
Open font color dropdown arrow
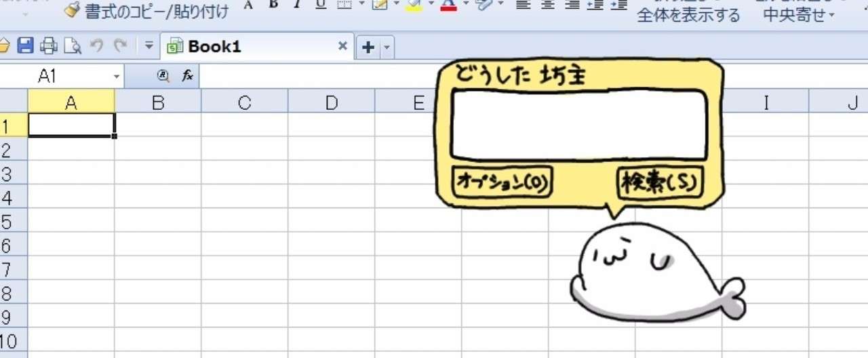pos(465,4)
